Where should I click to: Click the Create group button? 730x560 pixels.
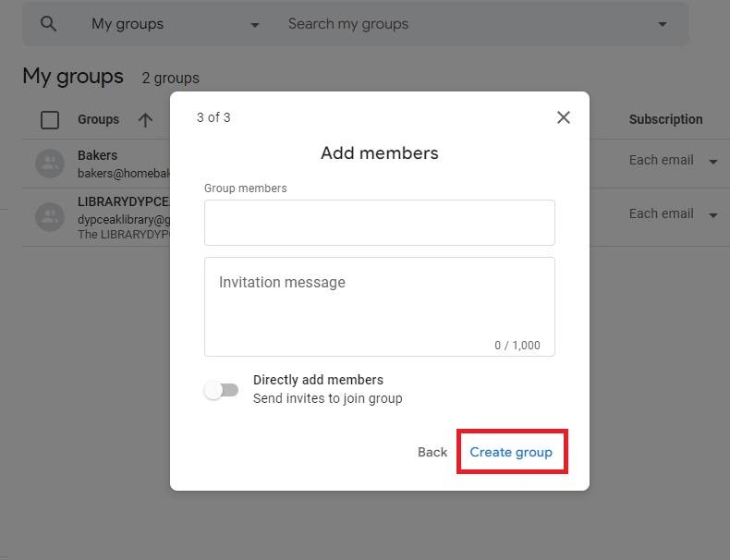pos(511,452)
